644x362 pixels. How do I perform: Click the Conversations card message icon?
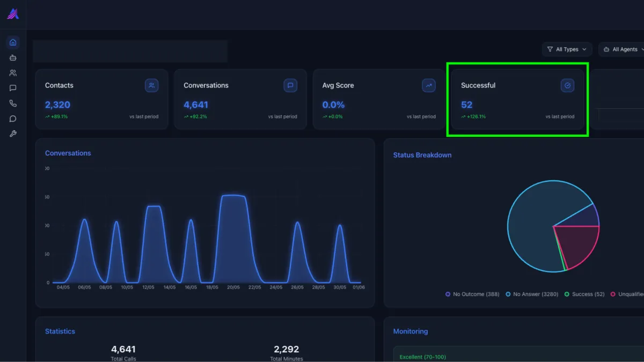[290, 85]
